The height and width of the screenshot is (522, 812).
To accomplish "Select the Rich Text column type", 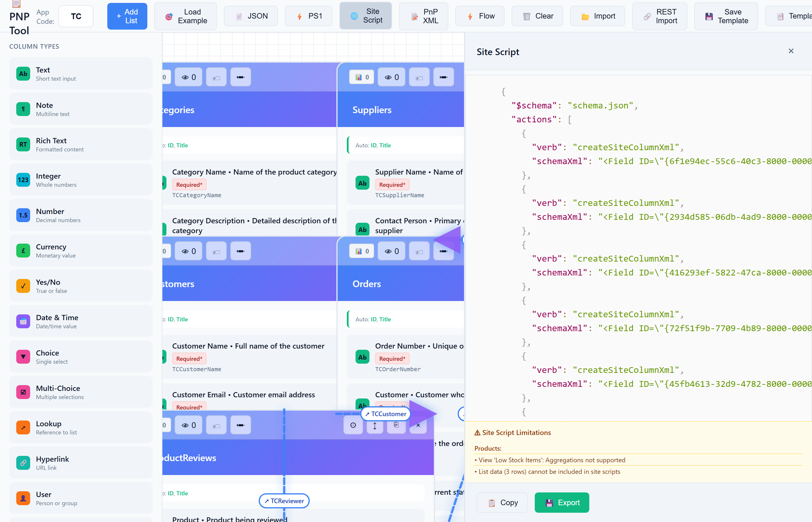I will 81,144.
